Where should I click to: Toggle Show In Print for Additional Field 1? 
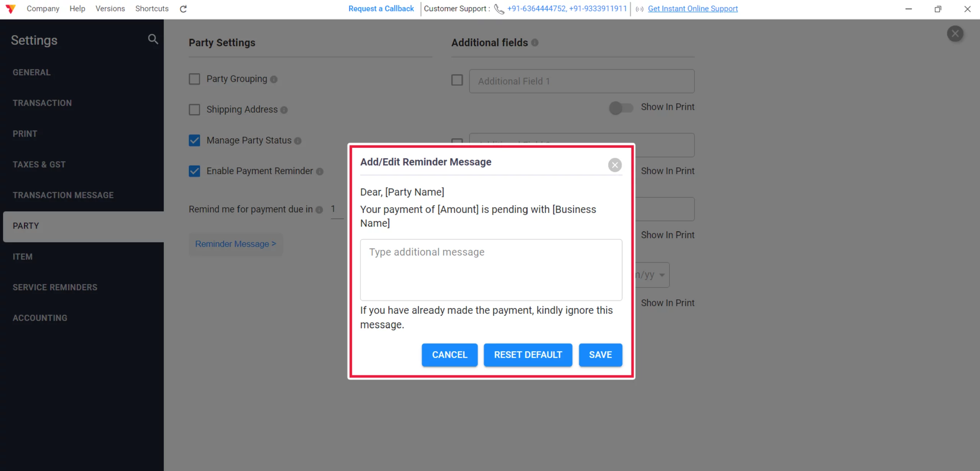tap(621, 108)
